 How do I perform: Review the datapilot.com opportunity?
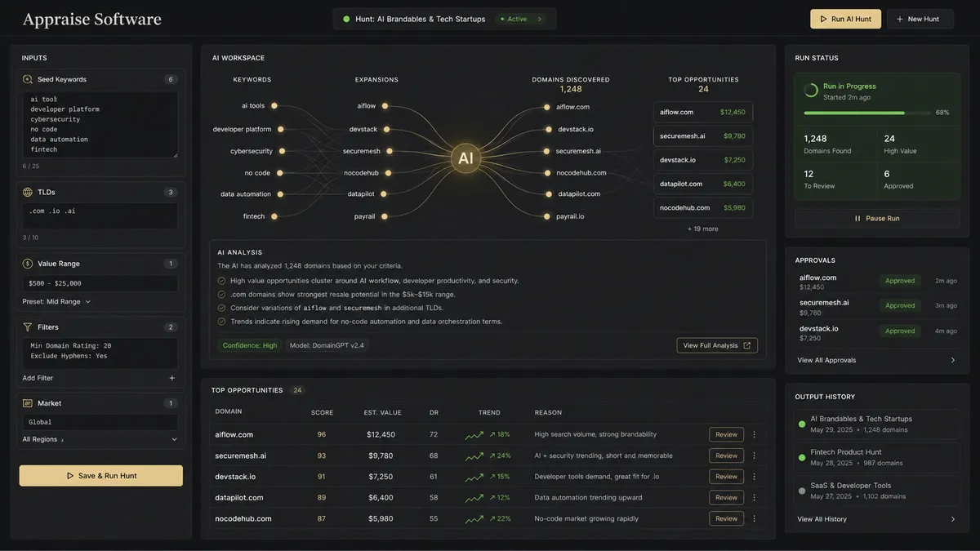click(726, 497)
